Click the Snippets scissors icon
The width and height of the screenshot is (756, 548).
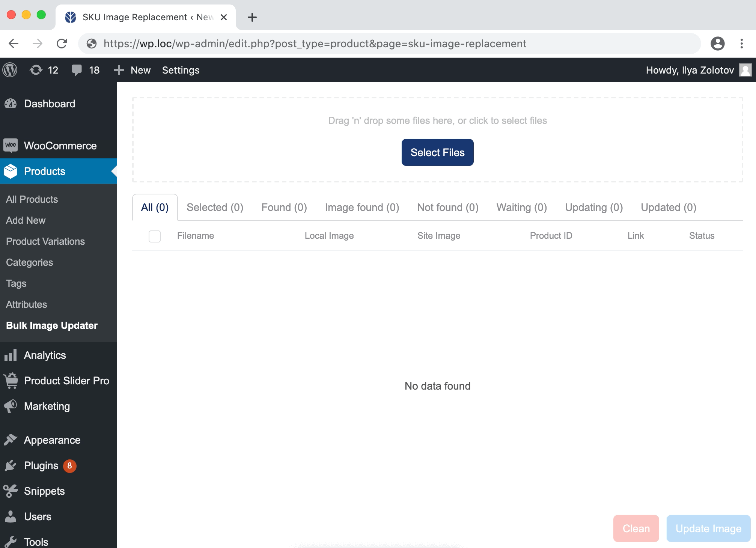tap(11, 491)
